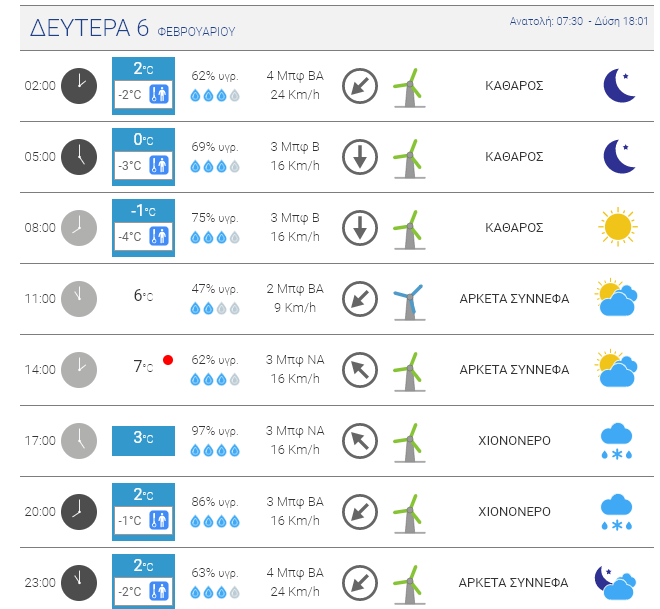Click the partly cloudy icon at 14:00
Viewport: 660px width, 609px height.
pyautogui.click(x=617, y=368)
